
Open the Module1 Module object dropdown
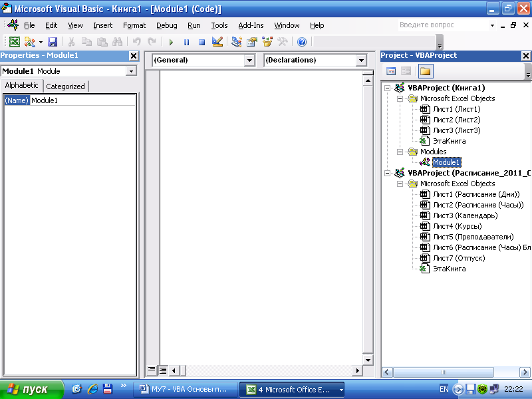tap(131, 71)
